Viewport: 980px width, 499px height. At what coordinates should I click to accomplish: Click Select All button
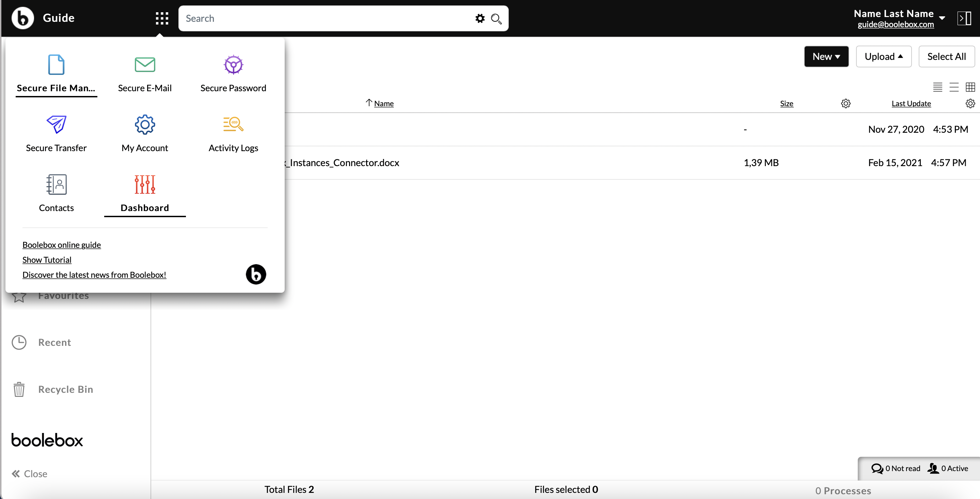[947, 56]
